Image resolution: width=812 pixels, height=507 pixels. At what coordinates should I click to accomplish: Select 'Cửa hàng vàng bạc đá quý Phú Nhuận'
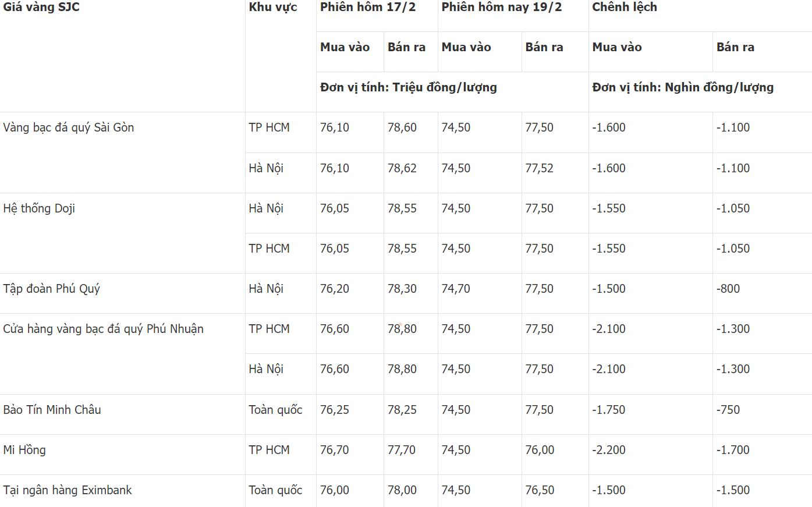click(104, 329)
